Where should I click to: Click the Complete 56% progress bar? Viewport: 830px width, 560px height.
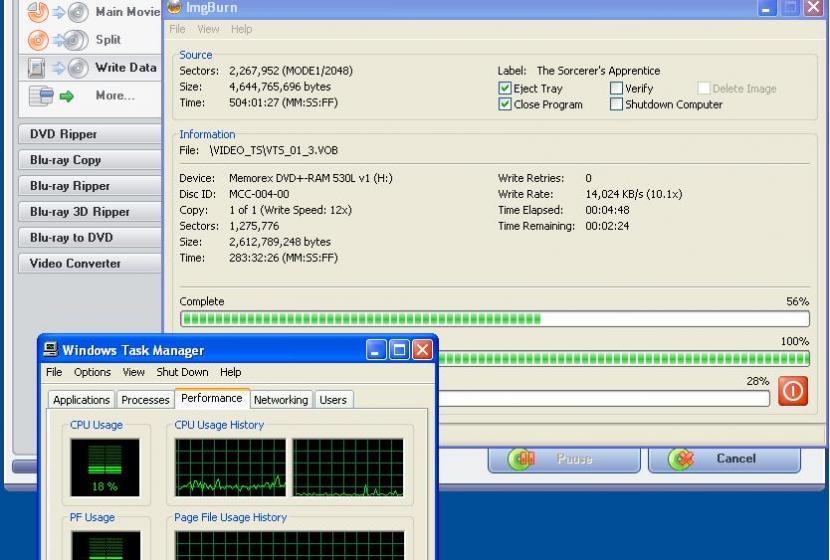tap(494, 319)
